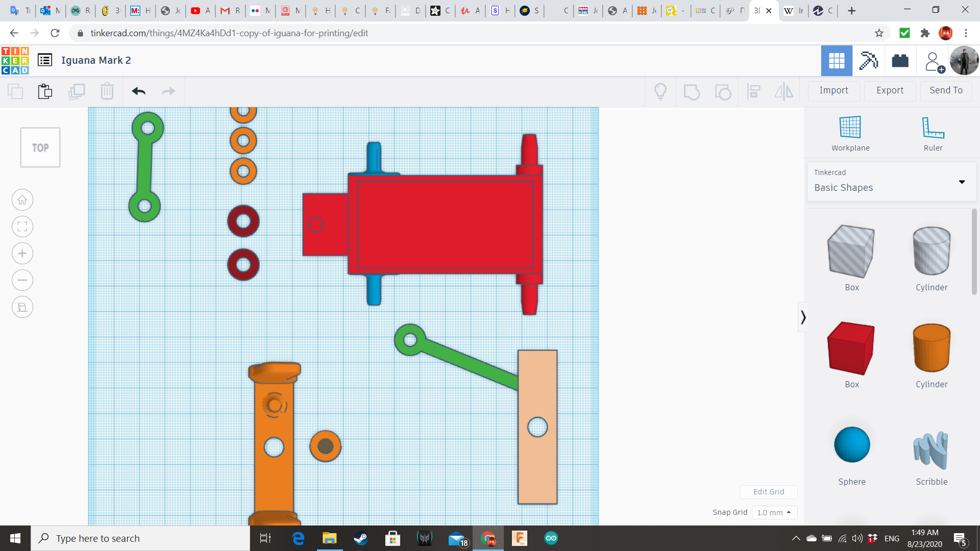The width and height of the screenshot is (980, 551).
Task: Open the Blocks mode brick icon
Action: (900, 61)
